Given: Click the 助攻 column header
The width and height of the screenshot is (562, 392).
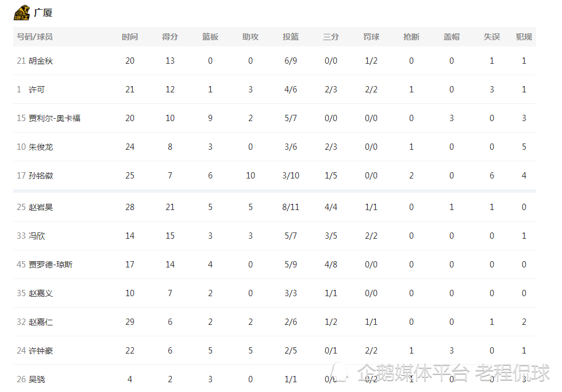Looking at the screenshot, I should (x=251, y=37).
